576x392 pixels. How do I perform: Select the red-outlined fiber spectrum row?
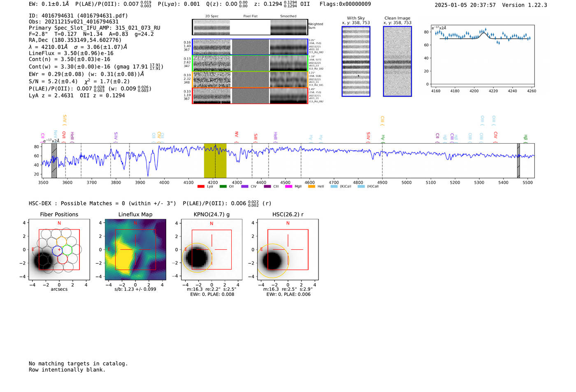click(250, 95)
